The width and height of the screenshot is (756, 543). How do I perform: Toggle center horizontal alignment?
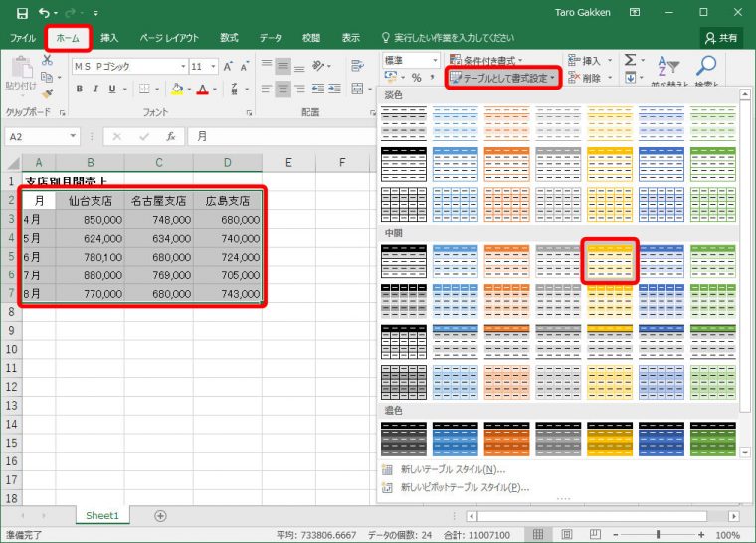[x=283, y=89]
